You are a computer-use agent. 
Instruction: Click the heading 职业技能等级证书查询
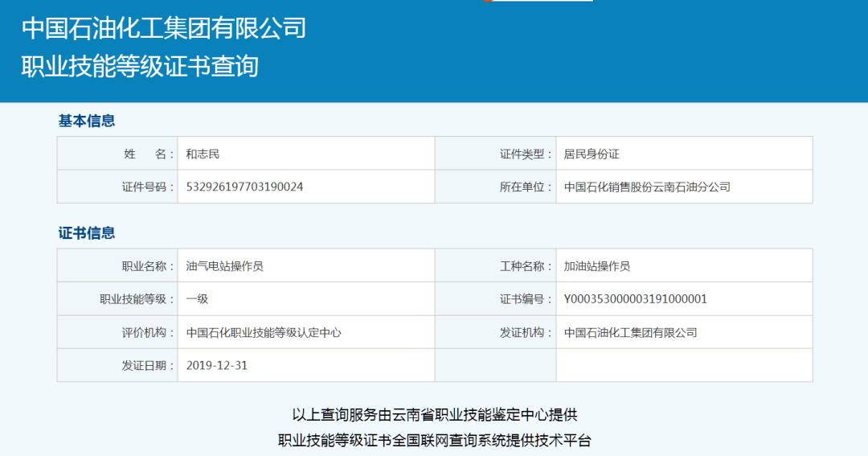pos(140,67)
